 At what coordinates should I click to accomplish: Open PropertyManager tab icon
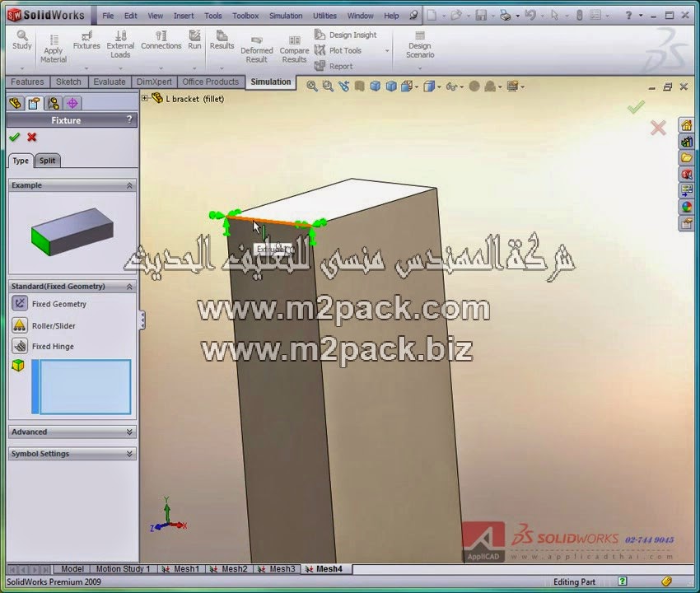click(x=34, y=104)
